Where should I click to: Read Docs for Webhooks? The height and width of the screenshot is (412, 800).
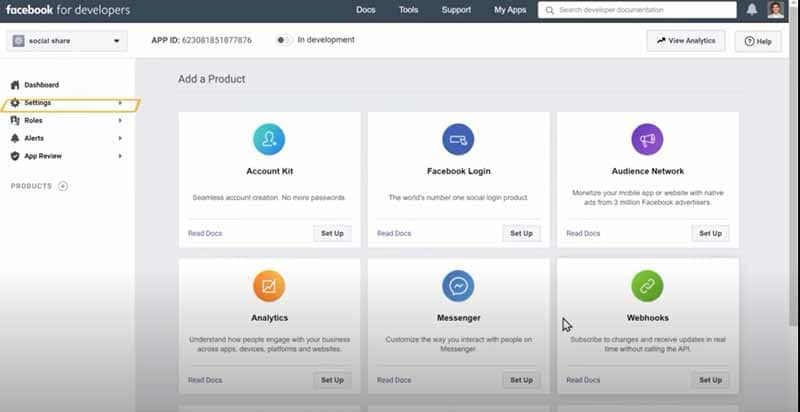[x=583, y=380]
